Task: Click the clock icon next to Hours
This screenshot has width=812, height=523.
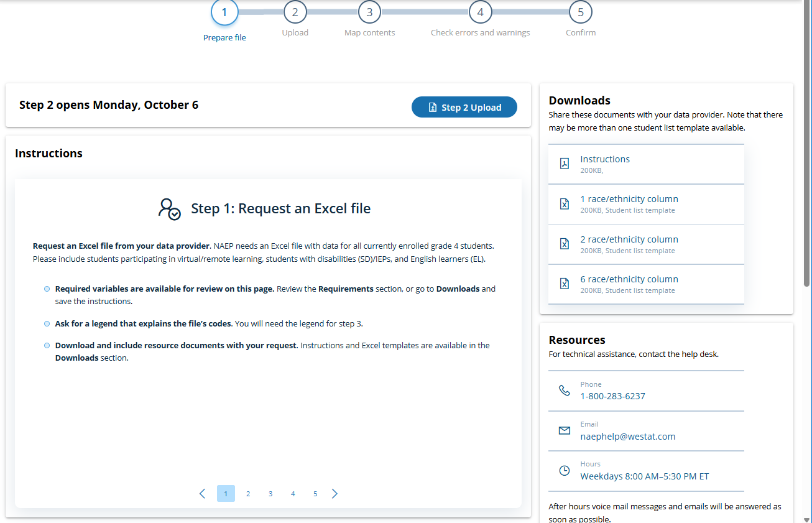Action: [565, 471]
